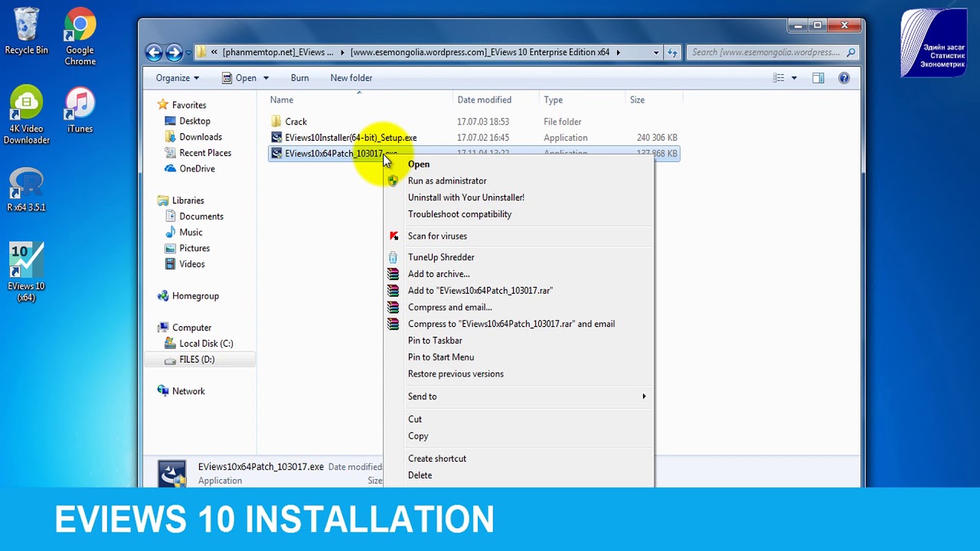Viewport: 980px width, 551px height.
Task: Choose Scan for viruses
Action: (437, 236)
